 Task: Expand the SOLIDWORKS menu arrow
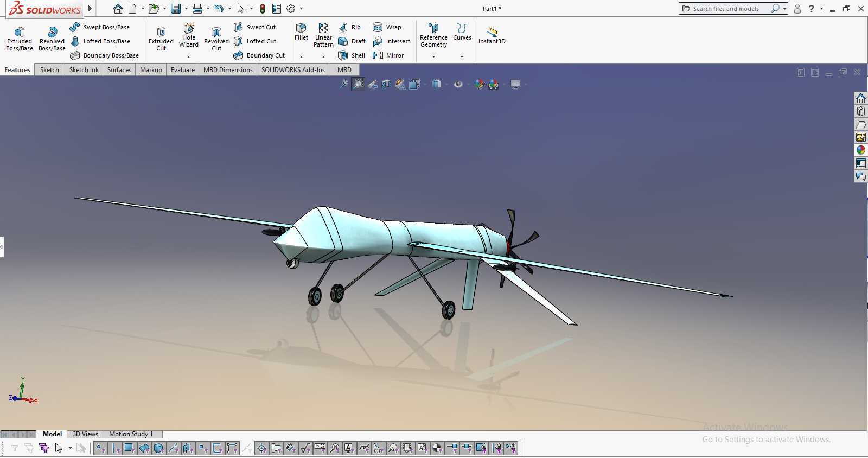pyautogui.click(x=90, y=9)
